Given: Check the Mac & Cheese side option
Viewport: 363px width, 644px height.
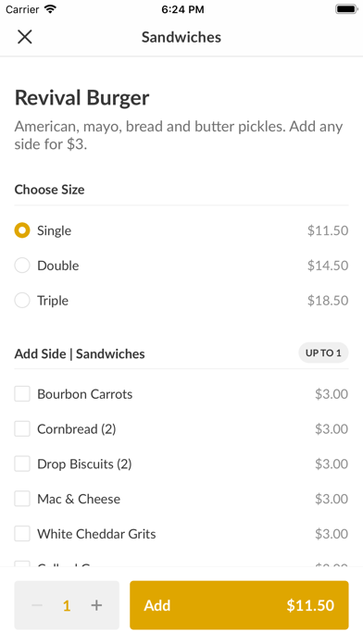Looking at the screenshot, I should click(x=22, y=499).
